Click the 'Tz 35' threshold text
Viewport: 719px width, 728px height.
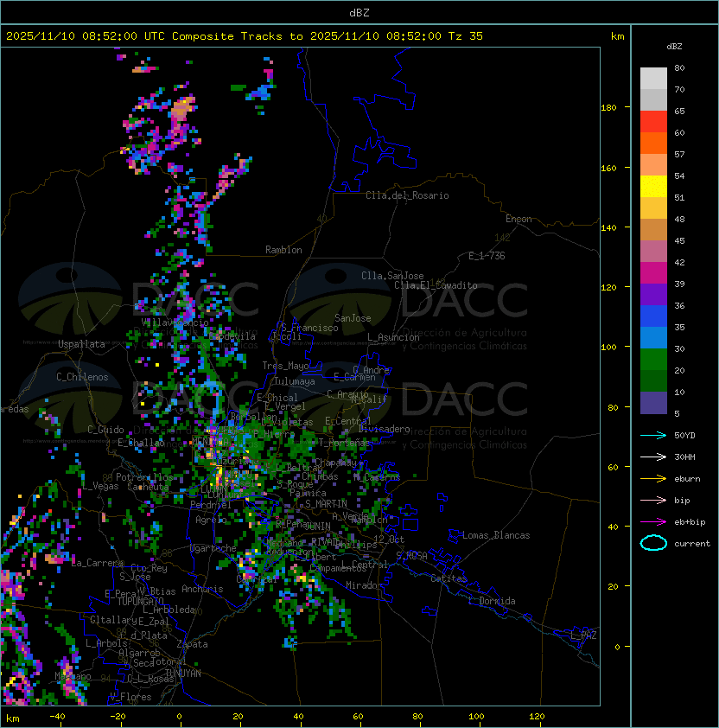point(466,36)
